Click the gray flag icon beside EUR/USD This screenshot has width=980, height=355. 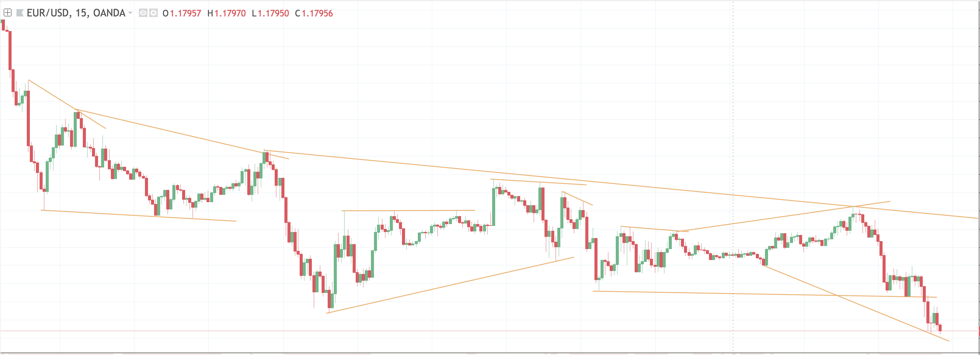20,13
